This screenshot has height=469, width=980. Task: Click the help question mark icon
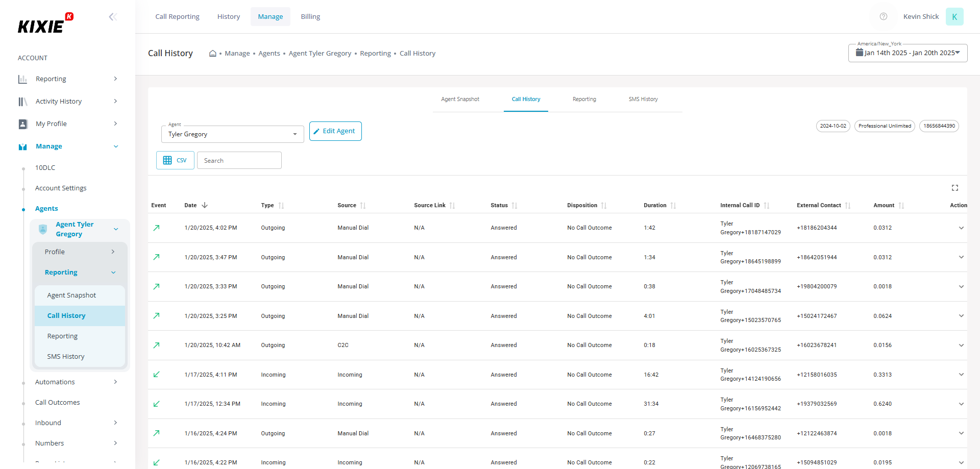point(883,17)
